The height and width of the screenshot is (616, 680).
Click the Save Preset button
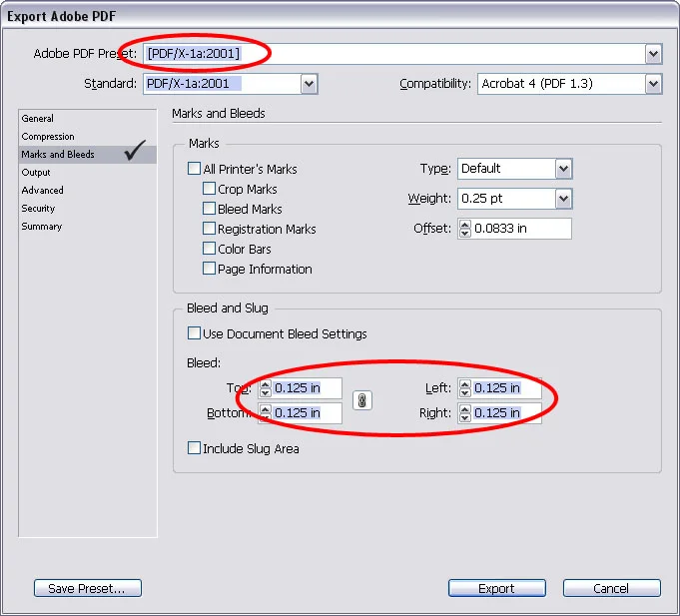[x=88, y=588]
